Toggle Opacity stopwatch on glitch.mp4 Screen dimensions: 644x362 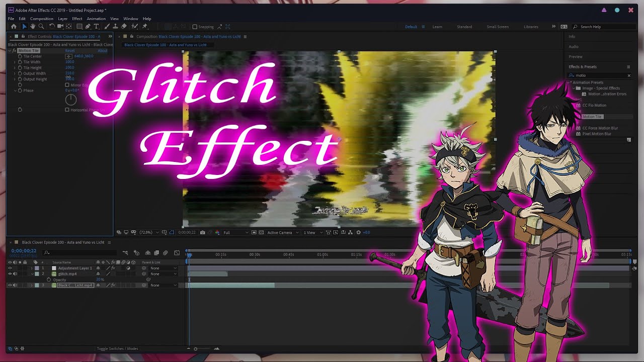[49, 280]
